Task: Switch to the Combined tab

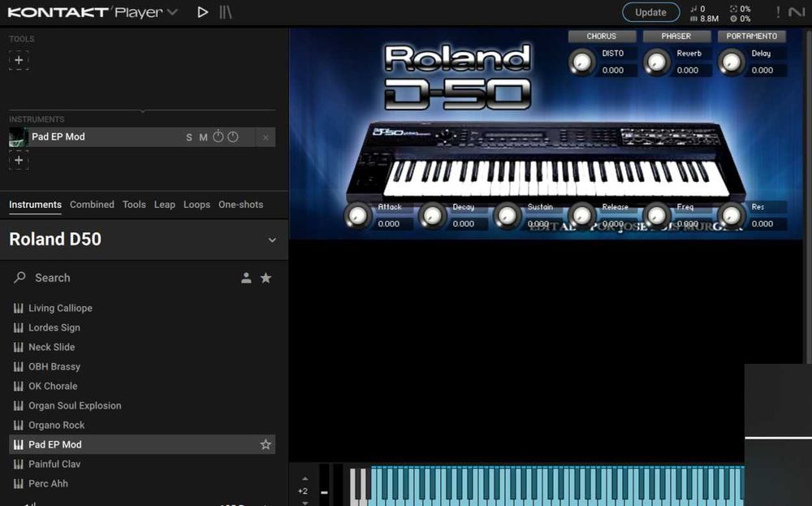Action: tap(93, 205)
